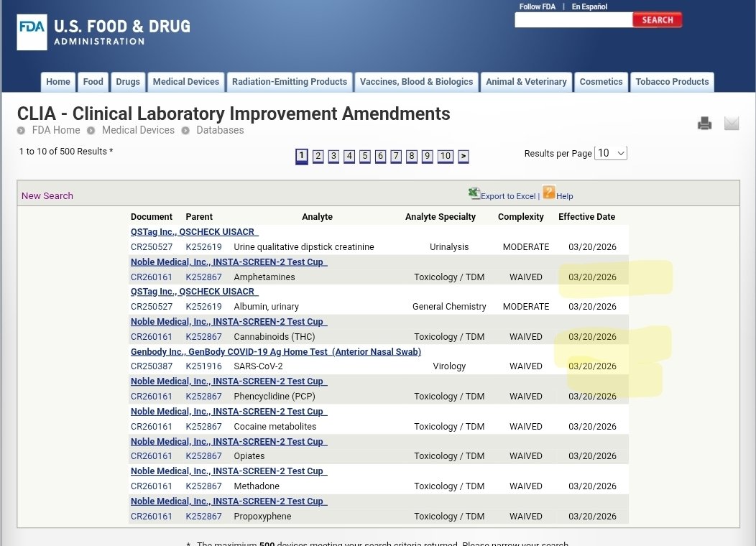
Task: Open Noble Medical link above Methadone row
Action: click(x=229, y=471)
